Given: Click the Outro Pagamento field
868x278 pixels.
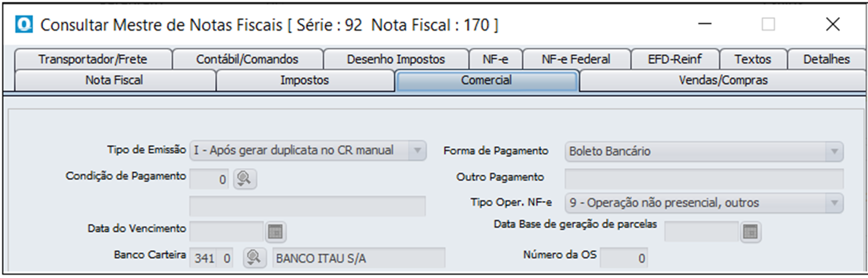Looking at the screenshot, I should point(704,179).
